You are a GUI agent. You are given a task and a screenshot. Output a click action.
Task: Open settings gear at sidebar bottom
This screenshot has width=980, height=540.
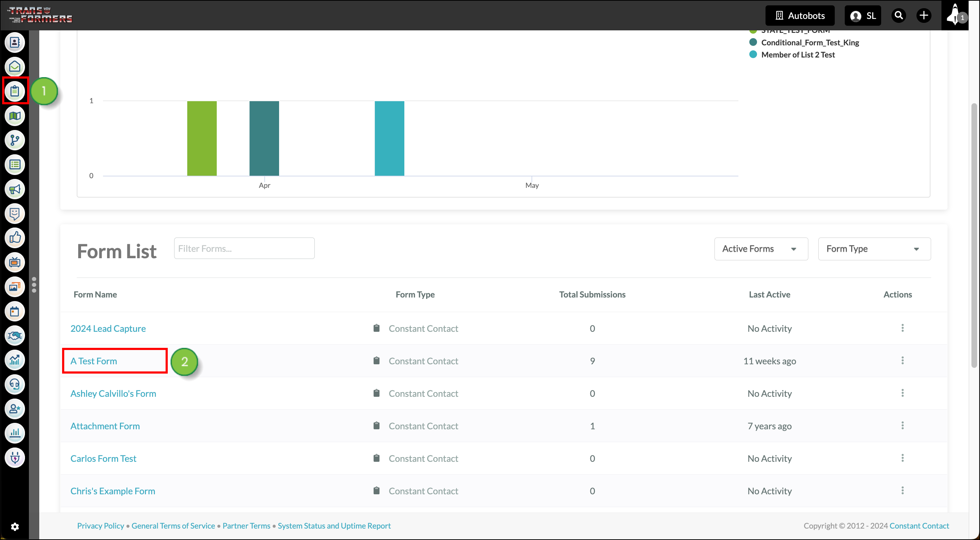coord(15,526)
